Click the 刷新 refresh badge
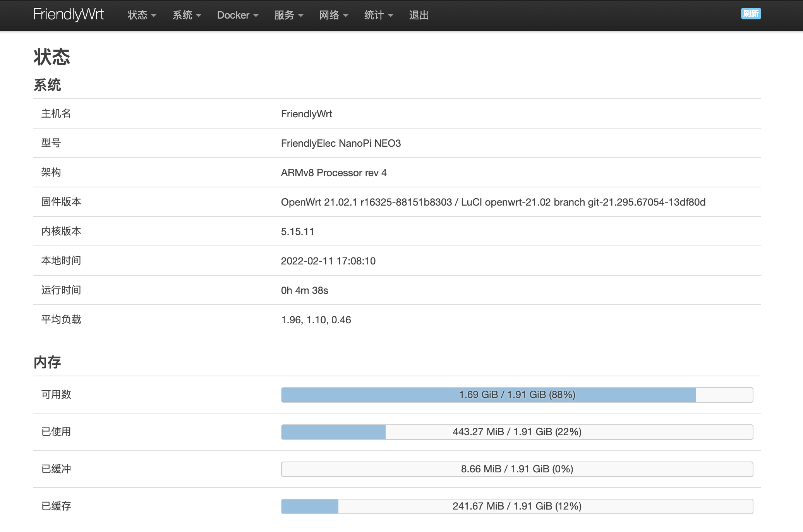Screen dimensions: 803x532 point(751,14)
